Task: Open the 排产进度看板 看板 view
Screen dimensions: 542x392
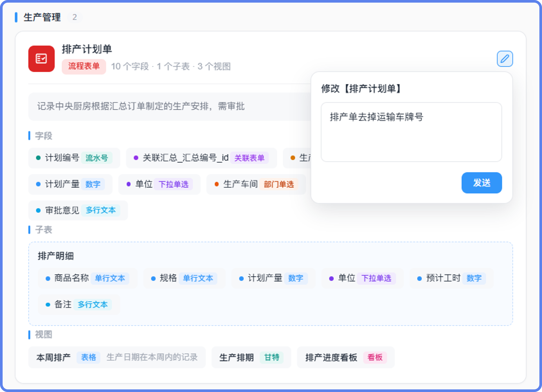Action: point(346,357)
